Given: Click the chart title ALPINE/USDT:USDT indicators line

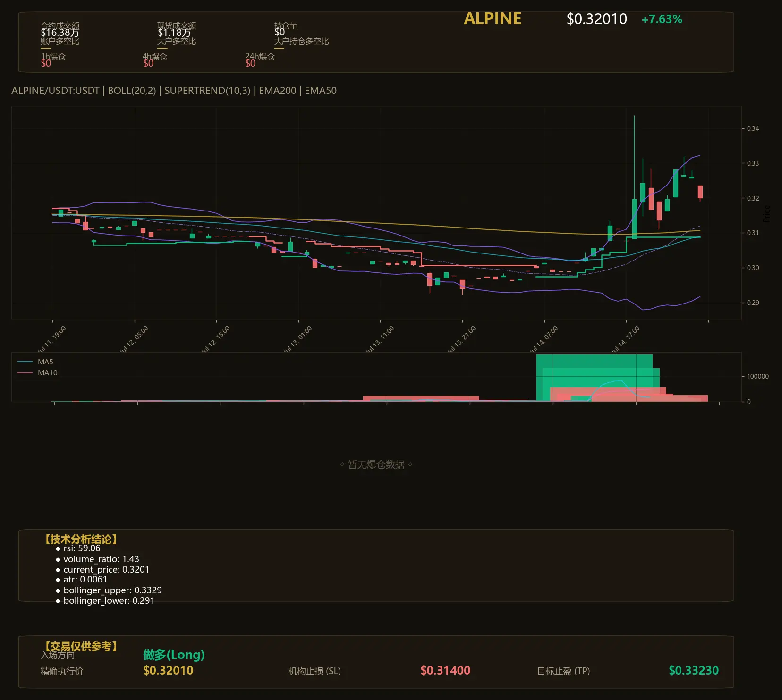Looking at the screenshot, I should 174,91.
